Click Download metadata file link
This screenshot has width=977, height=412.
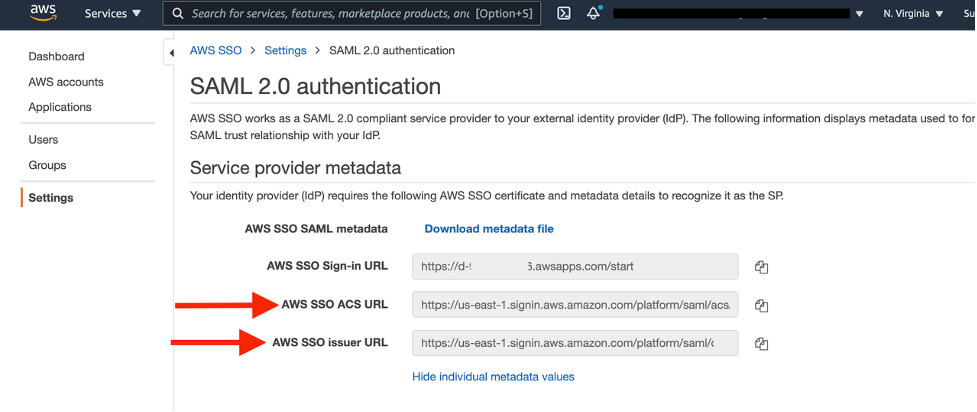click(x=489, y=229)
